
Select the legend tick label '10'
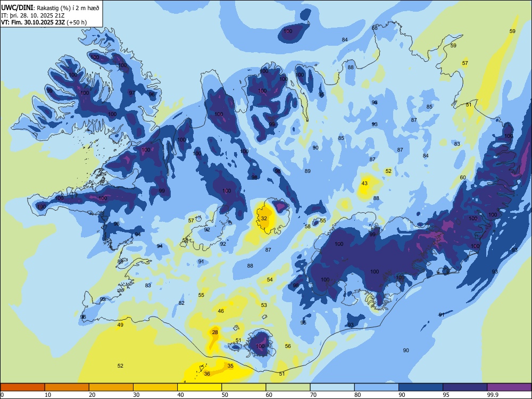click(x=48, y=395)
